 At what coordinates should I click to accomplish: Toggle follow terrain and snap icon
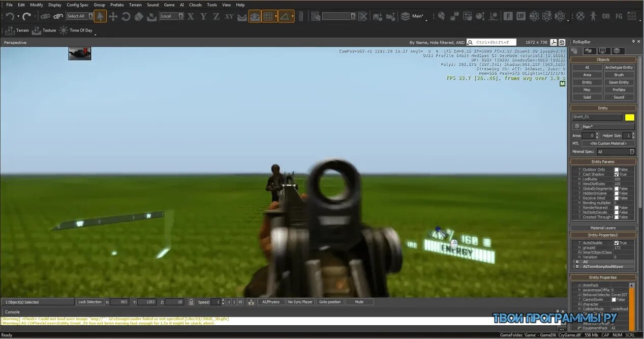click(255, 16)
